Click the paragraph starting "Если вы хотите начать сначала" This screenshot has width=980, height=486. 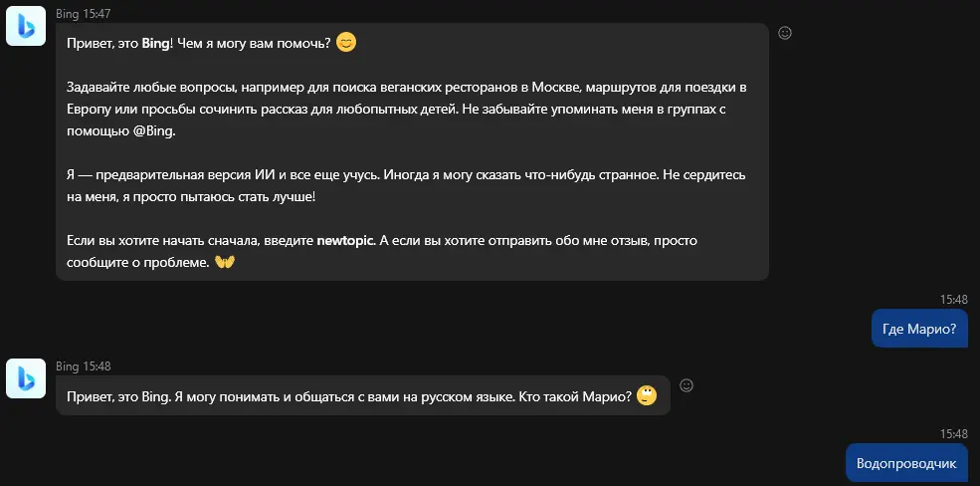coord(382,251)
